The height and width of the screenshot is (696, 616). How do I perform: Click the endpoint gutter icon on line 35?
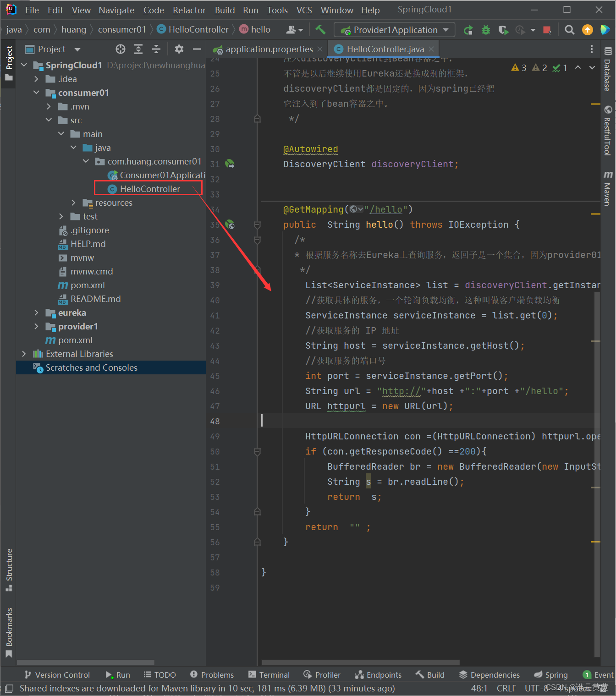230,225
